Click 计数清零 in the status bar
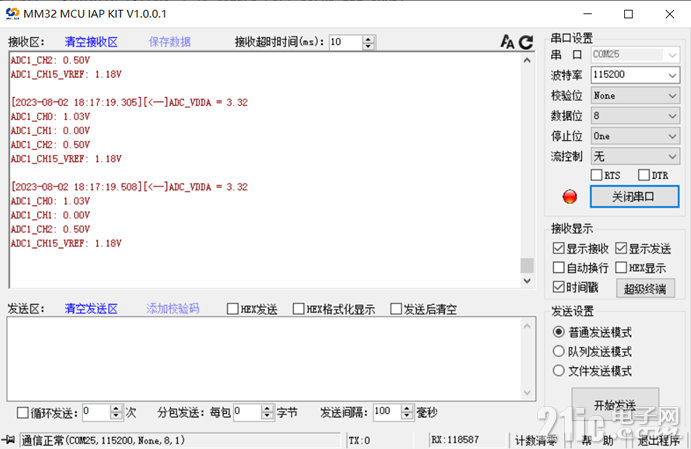Image resolution: width=691 pixels, height=449 pixels. pos(536,440)
